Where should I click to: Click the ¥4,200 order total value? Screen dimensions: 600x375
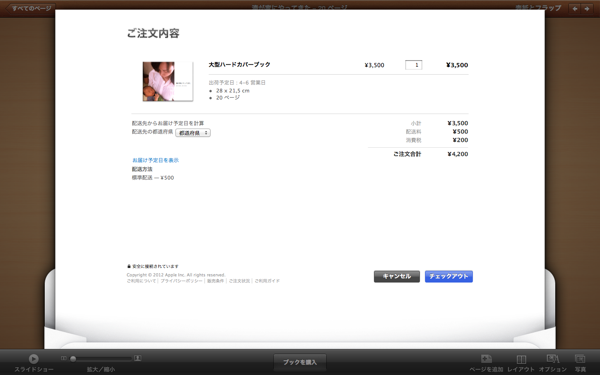(x=458, y=154)
